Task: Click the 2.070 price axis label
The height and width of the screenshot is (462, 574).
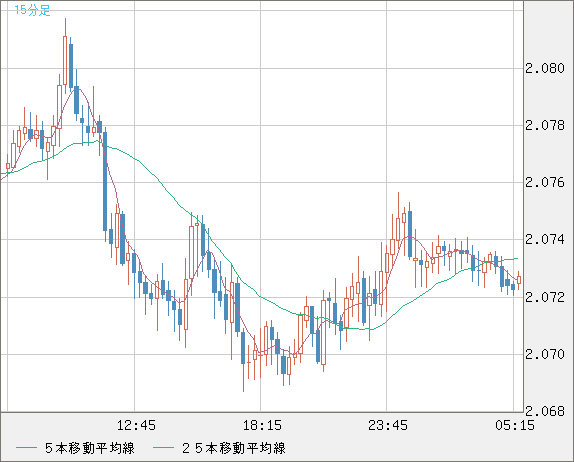Action: tap(545, 354)
